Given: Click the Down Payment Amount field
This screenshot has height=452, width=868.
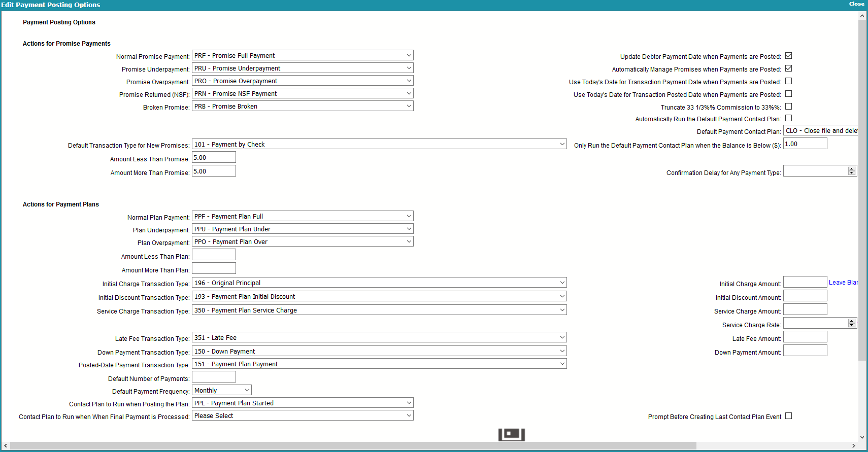Looking at the screenshot, I should 805,351.
